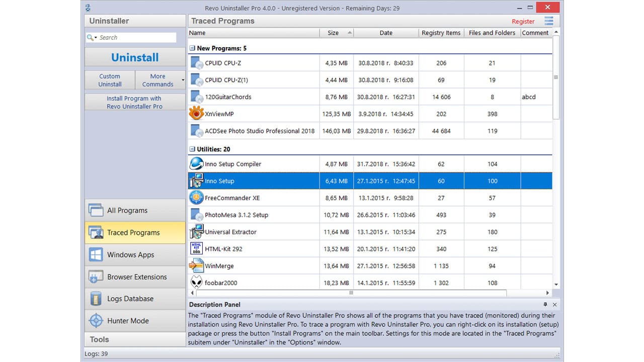644x362 pixels.
Task: Open the hamburger menu beside Register
Action: [549, 21]
